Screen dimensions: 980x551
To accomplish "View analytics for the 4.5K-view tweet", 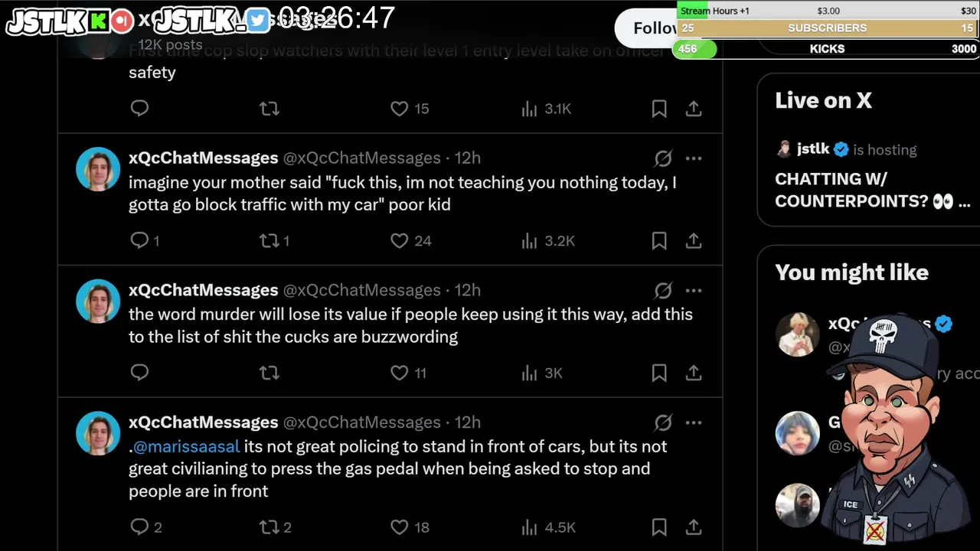I will (530, 527).
